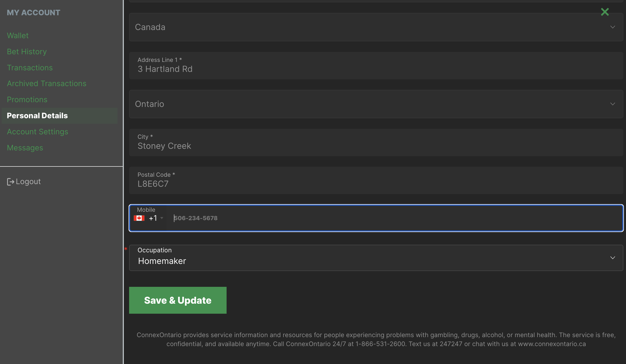Open Bet History page
The height and width of the screenshot is (364, 626).
(27, 52)
